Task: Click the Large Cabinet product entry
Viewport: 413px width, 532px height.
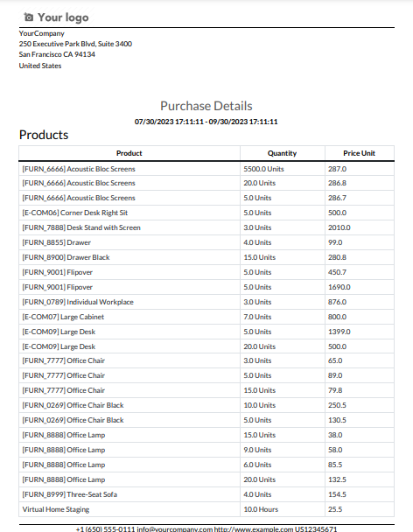Action: (63, 317)
